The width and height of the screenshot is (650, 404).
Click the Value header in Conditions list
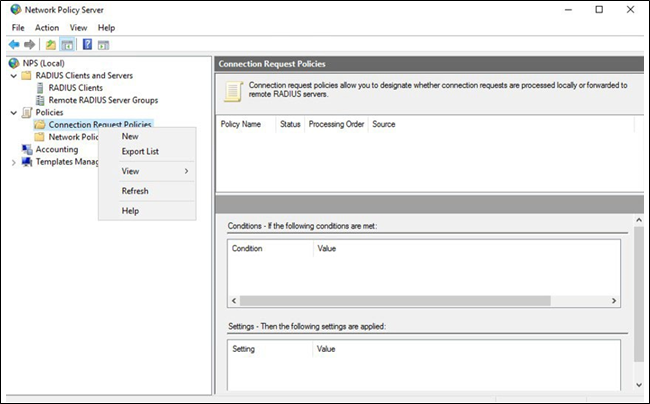(x=327, y=248)
